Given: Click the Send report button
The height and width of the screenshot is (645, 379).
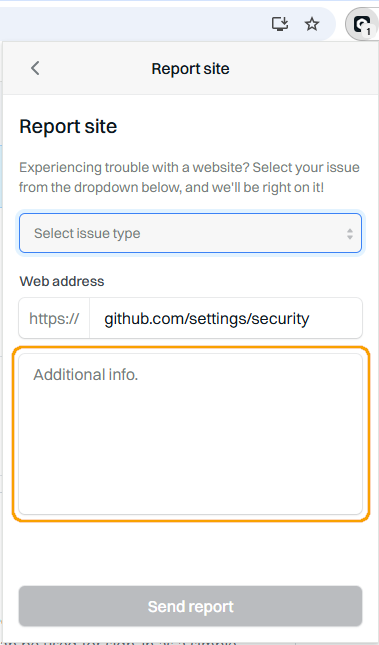Looking at the screenshot, I should coord(191,606).
